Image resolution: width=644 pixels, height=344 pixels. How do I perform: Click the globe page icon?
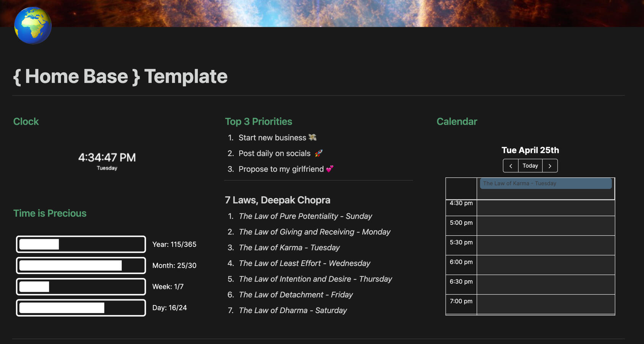pyautogui.click(x=33, y=26)
